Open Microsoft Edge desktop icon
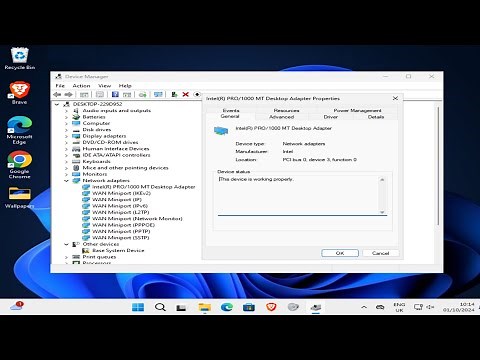 pos(20,130)
